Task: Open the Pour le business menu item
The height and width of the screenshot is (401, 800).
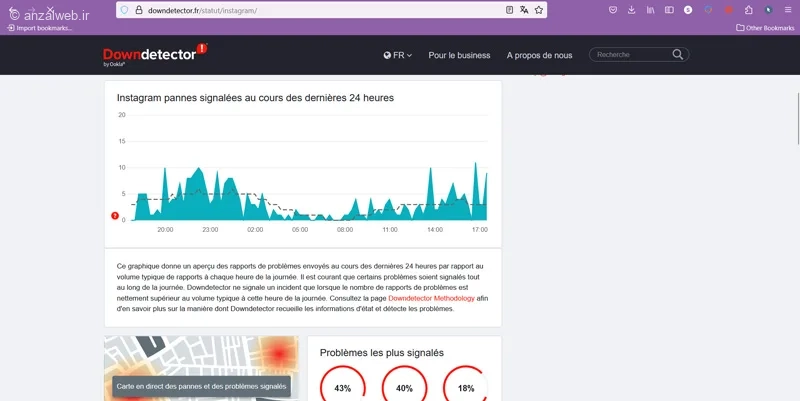Action: coord(460,55)
